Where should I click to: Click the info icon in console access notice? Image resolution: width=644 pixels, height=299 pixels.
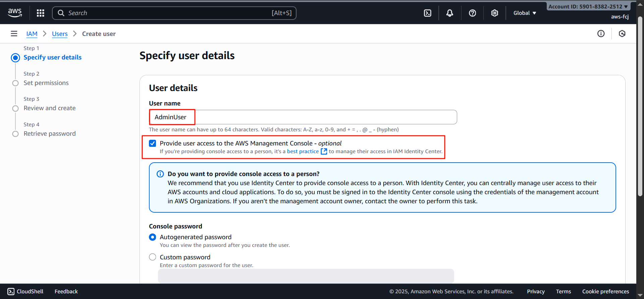pyautogui.click(x=160, y=174)
